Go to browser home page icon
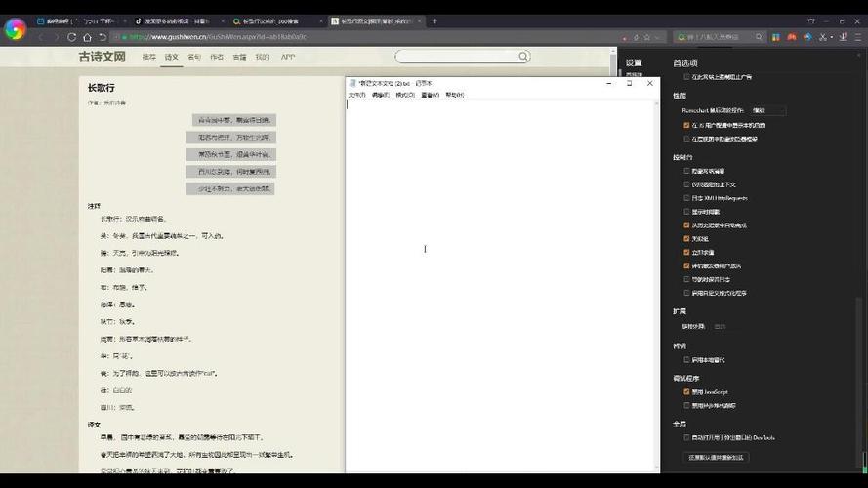Screen dimensions: 868x488 point(87,37)
